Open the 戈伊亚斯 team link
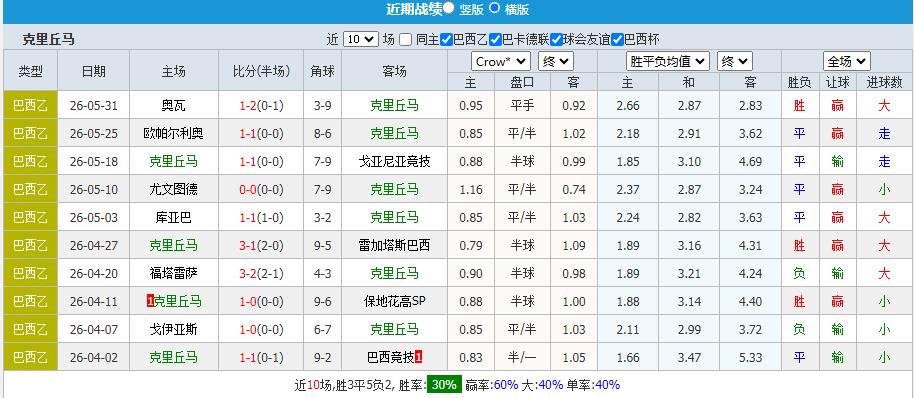 click(x=174, y=329)
